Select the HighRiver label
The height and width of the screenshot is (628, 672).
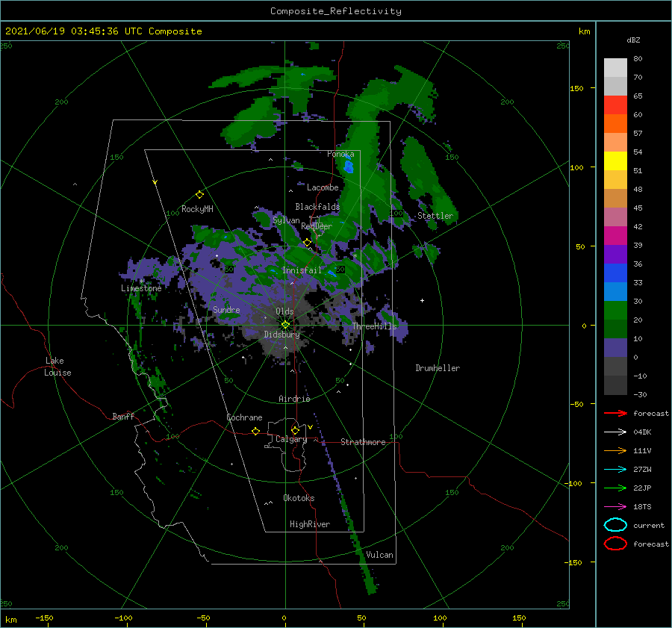coord(310,524)
